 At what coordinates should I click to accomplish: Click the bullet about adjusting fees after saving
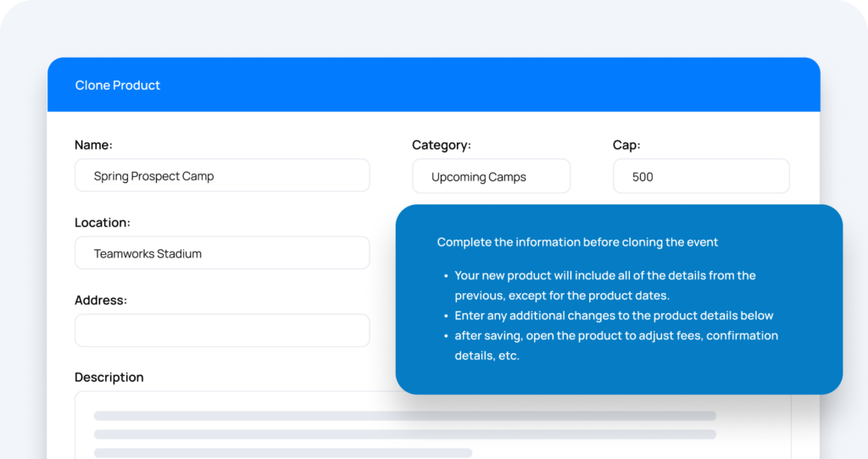[x=616, y=345]
